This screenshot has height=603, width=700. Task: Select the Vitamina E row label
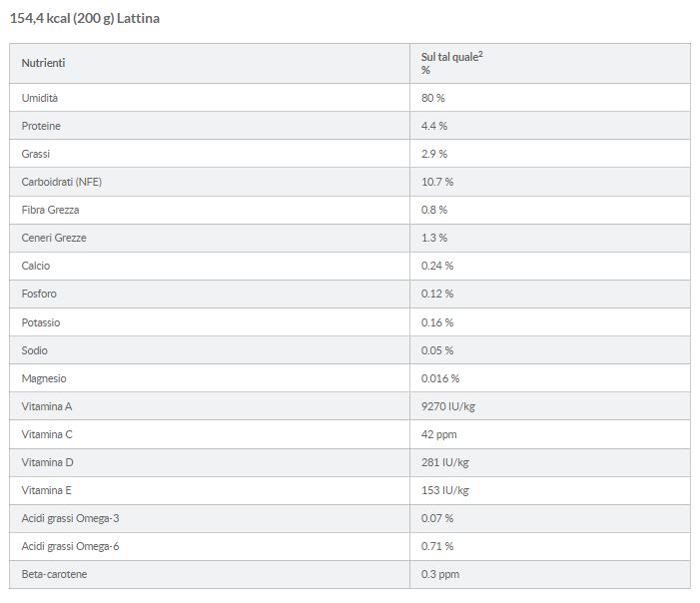point(46,490)
